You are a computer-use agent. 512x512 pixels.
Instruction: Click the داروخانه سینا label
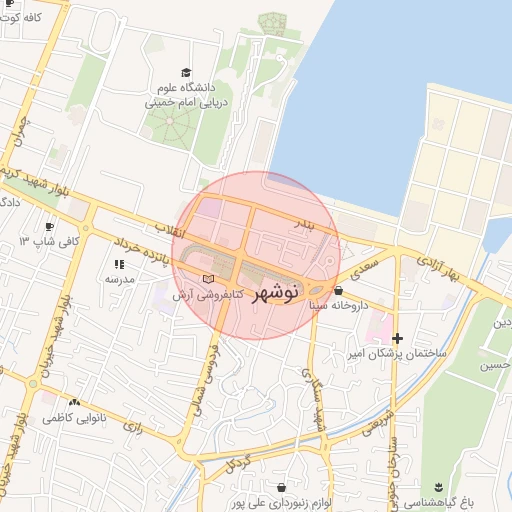[x=339, y=305]
